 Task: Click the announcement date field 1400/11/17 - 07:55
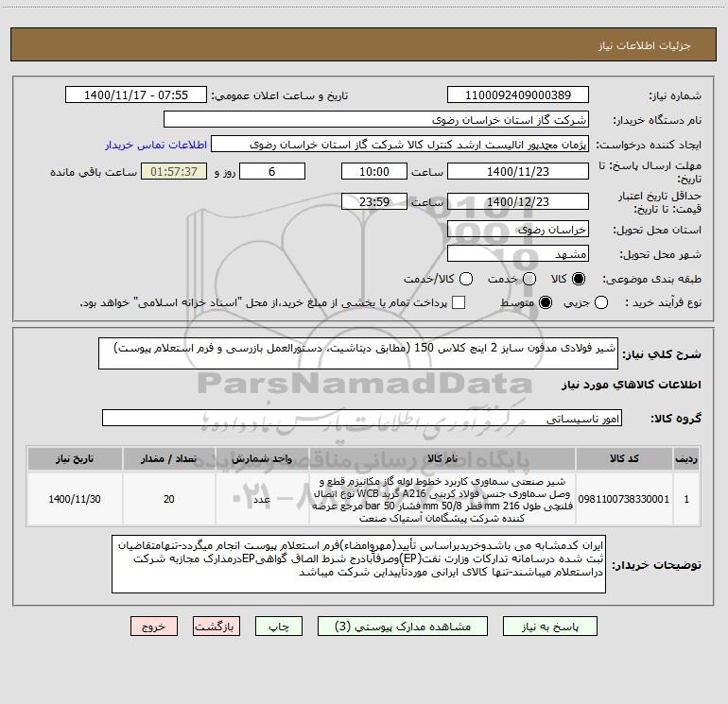tap(136, 94)
